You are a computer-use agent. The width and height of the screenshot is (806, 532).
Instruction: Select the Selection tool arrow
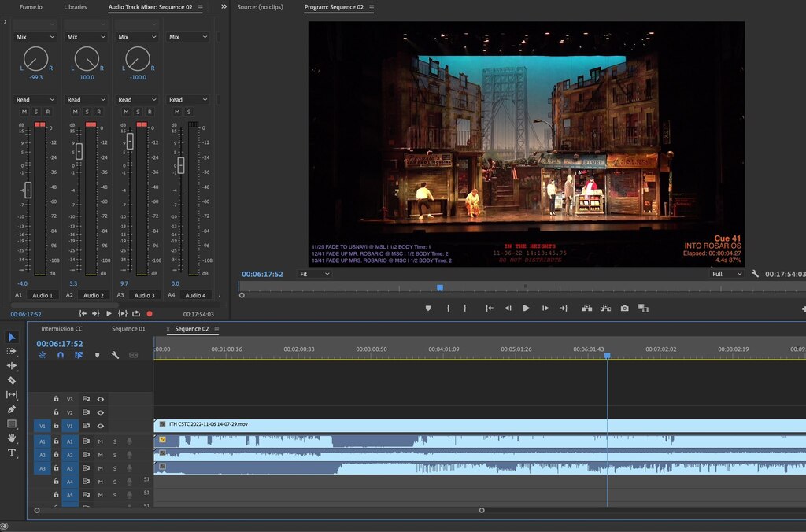[12, 337]
